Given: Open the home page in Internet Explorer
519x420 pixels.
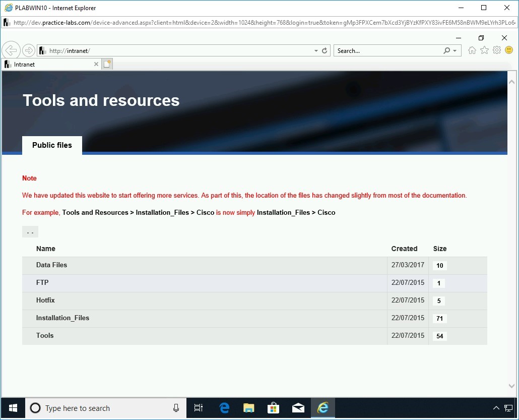Looking at the screenshot, I should coord(472,50).
